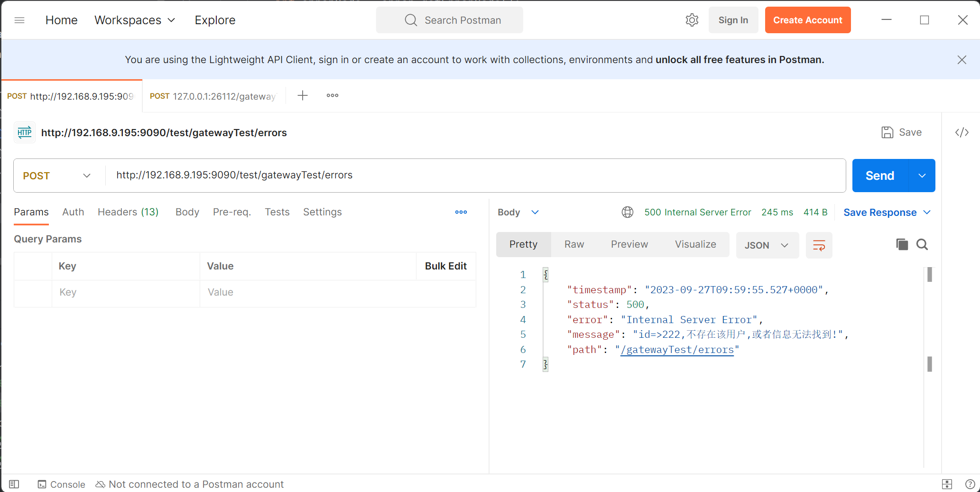
Task: Collapse the opening JSON brace on line 1
Action: click(545, 275)
